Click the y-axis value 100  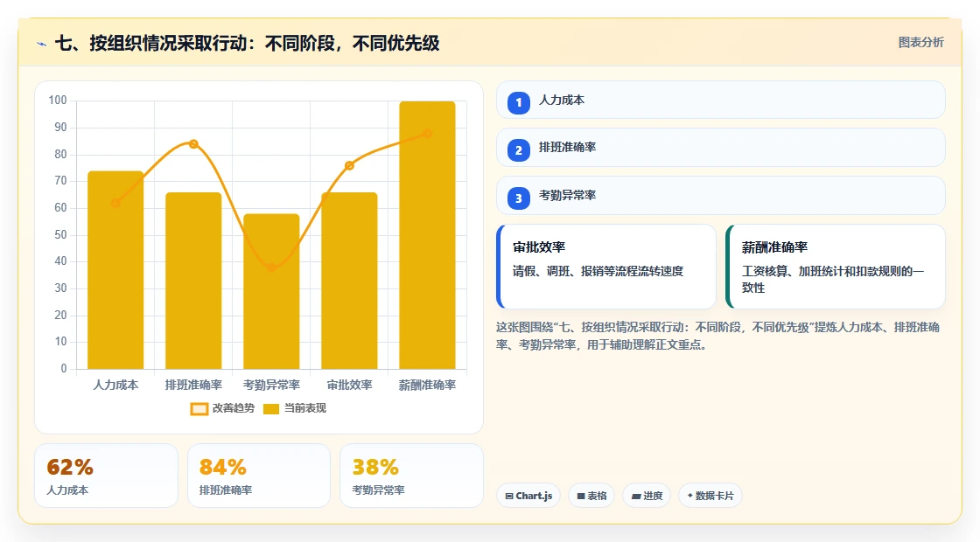tap(58, 101)
